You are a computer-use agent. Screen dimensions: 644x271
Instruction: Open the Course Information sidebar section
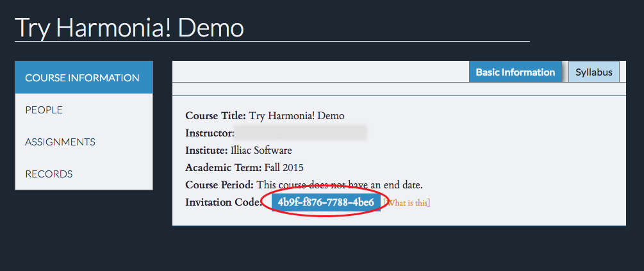82,78
